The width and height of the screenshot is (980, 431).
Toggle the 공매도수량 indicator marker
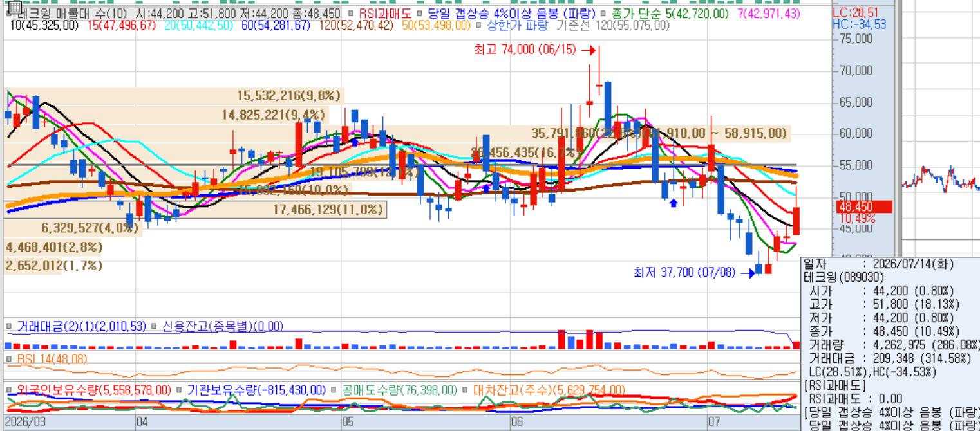[x=335, y=390]
